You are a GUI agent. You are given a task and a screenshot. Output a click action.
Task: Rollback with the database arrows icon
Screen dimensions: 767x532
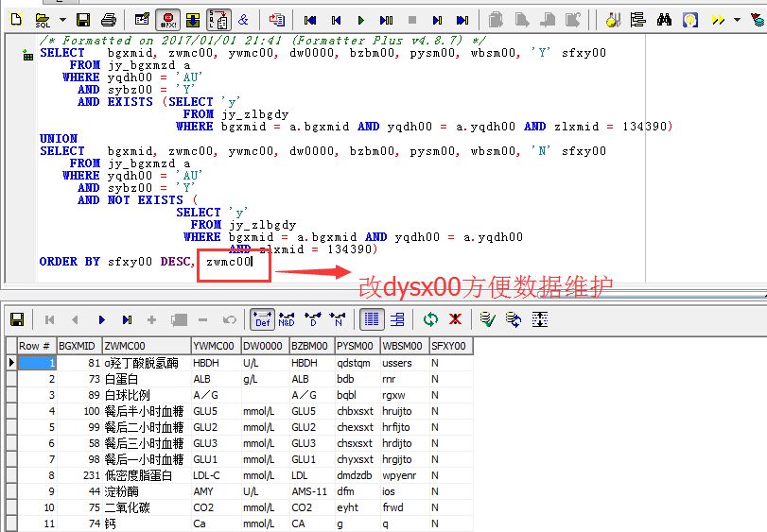coord(514,320)
